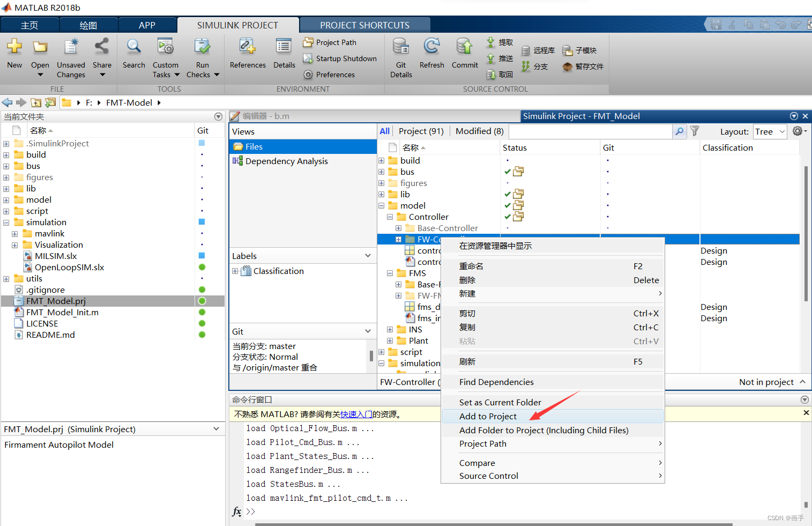Switch to the 主页 ribbon tab
Image resolution: width=812 pixels, height=526 pixels.
pyautogui.click(x=29, y=25)
